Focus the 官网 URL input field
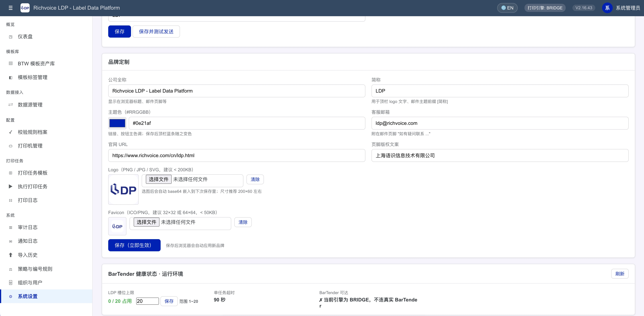Screen dimensions: 644x316 pos(237,155)
